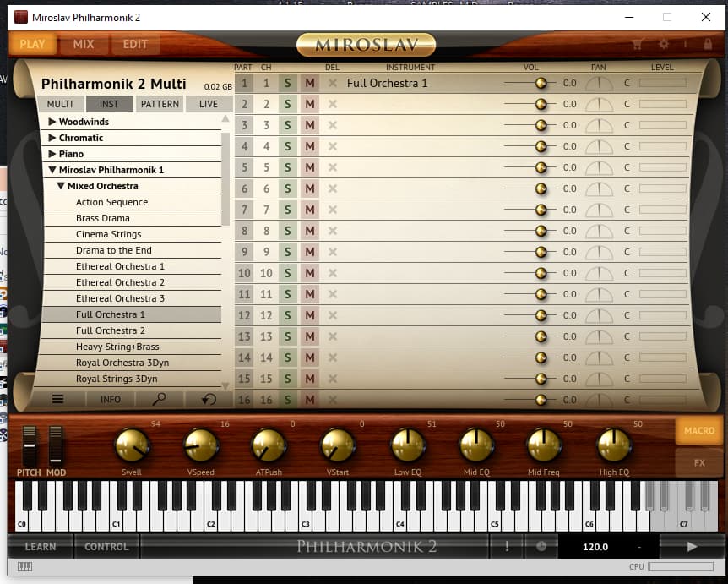Solo part 1 Full Orchestra 1
The width and height of the screenshot is (728, 584).
287,83
